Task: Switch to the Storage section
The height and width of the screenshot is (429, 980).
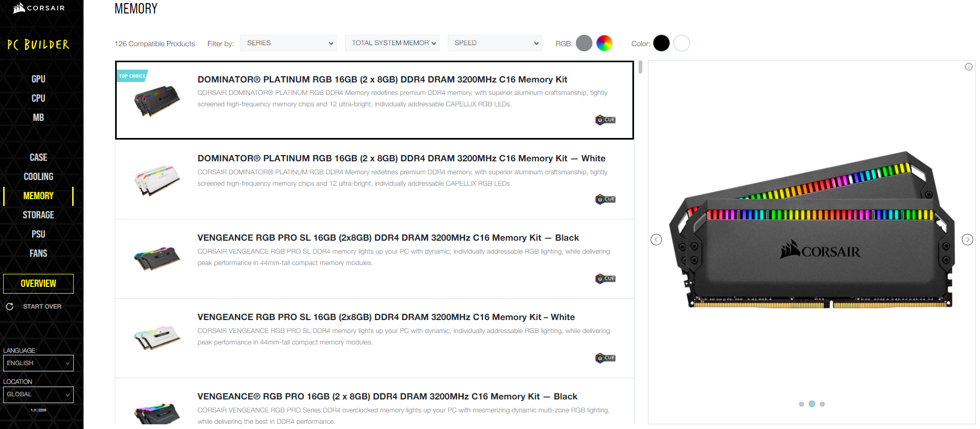Action: pyautogui.click(x=38, y=215)
